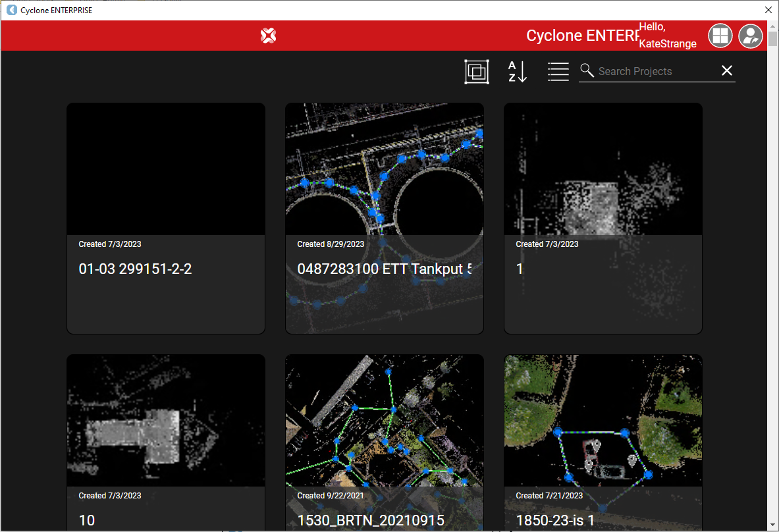This screenshot has width=779, height=532.
Task: Click the thumbnail size view icon
Action: pos(477,71)
